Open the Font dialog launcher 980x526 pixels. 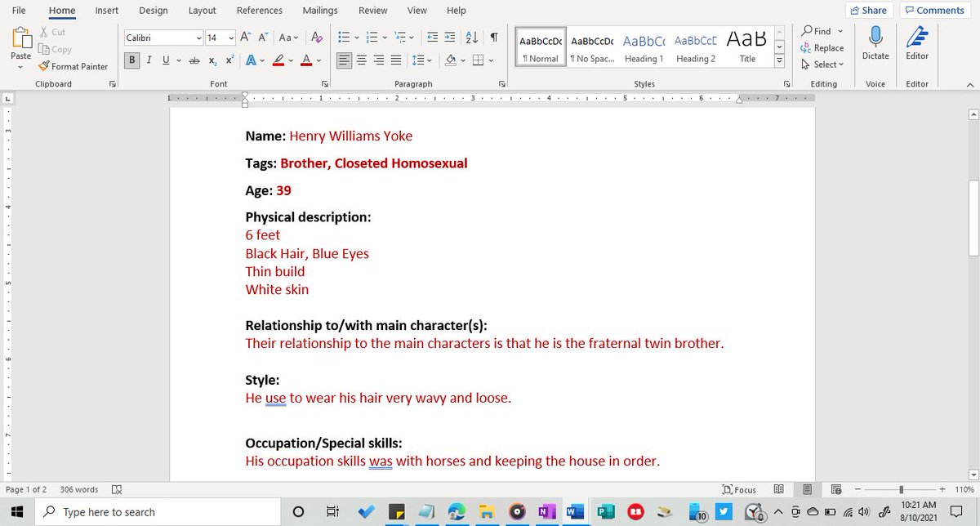325,84
